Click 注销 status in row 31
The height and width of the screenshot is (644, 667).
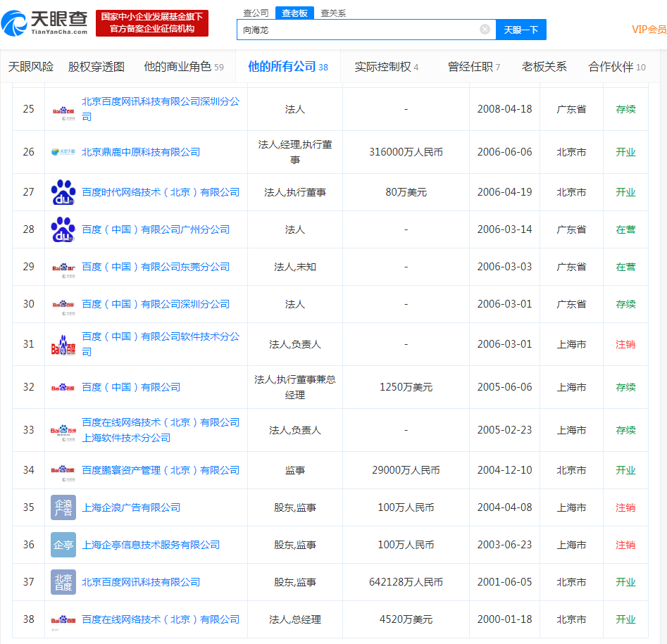click(625, 344)
